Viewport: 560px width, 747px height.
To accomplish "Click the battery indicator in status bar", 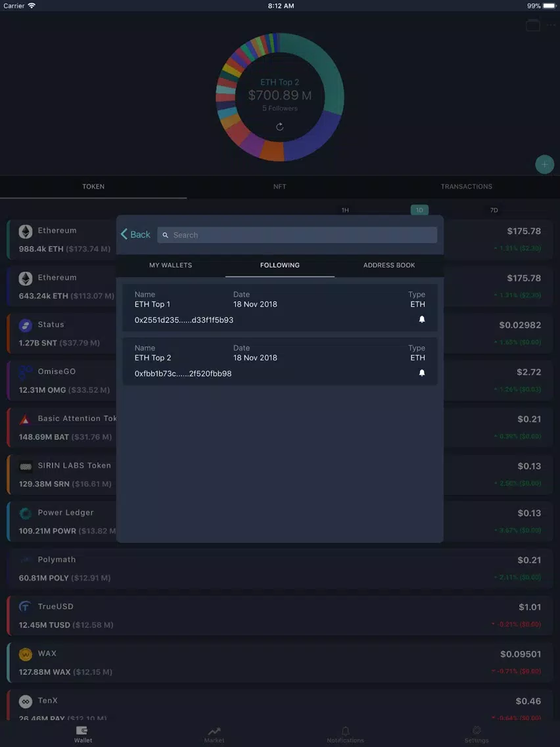I will coord(549,6).
